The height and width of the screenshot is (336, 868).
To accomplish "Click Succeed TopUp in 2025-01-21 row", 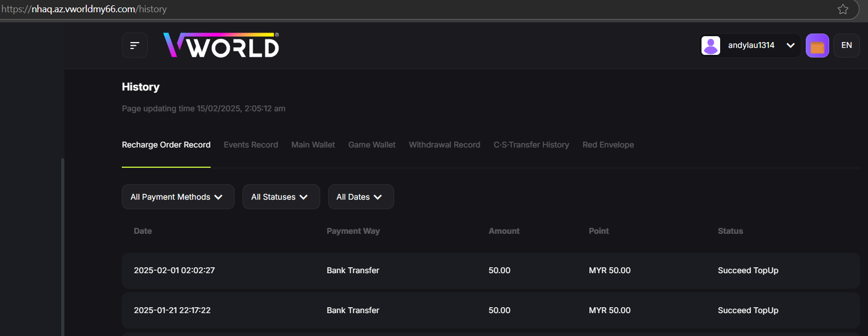I will [748, 310].
